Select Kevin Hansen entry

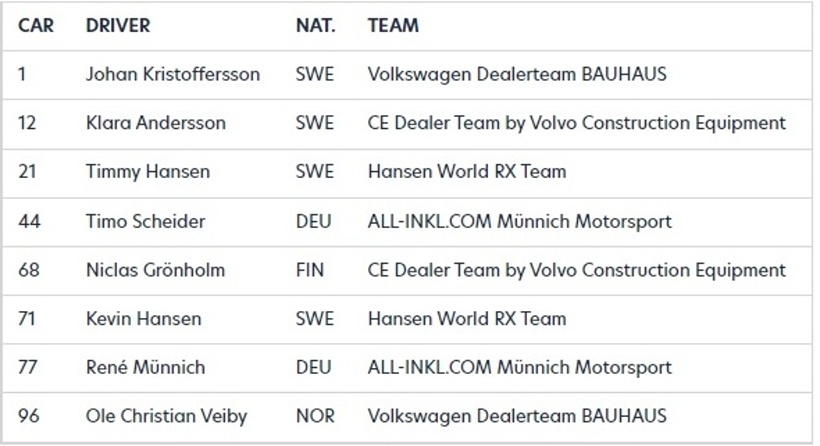[143, 318]
